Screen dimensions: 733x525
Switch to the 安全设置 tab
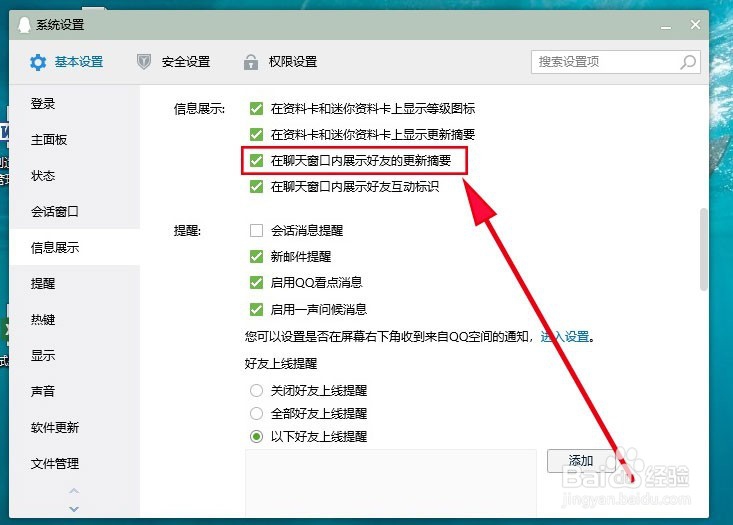click(173, 62)
